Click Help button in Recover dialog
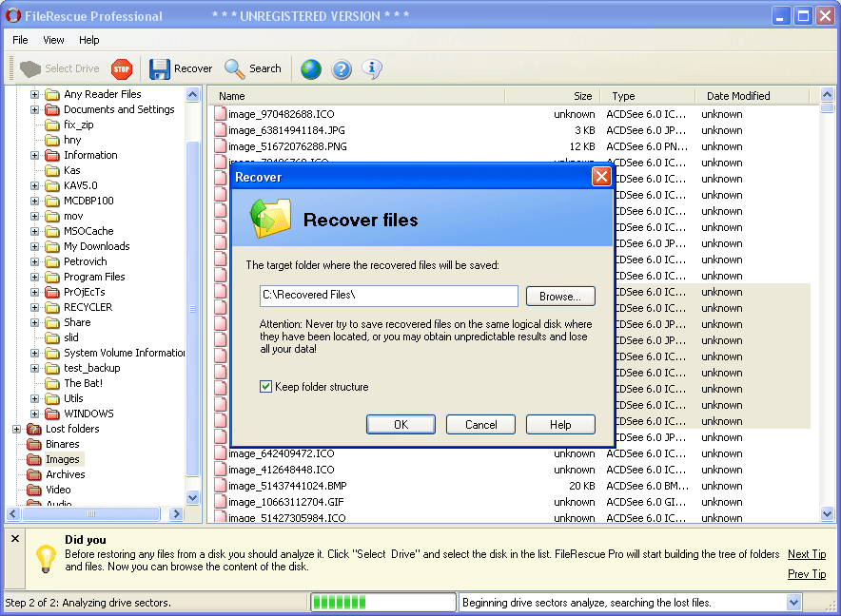Image resolution: width=841 pixels, height=616 pixels. [x=560, y=425]
